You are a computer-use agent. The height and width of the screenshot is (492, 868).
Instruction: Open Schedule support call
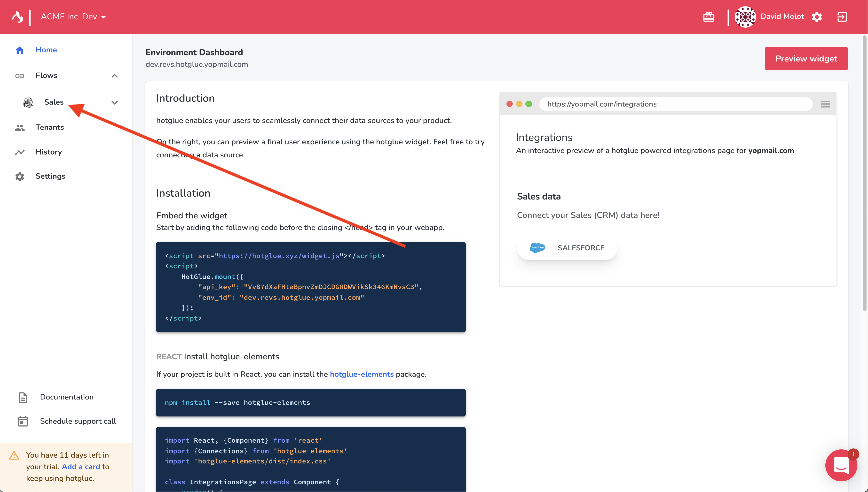[x=78, y=421]
